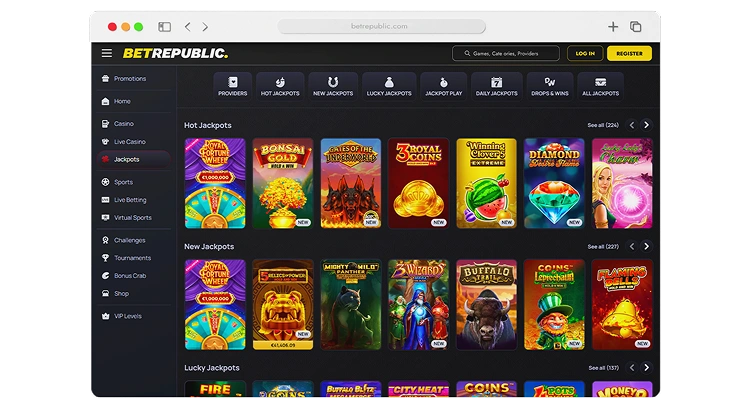Click the Challenges medal icon
The height and width of the screenshot is (416, 748).
105,240
